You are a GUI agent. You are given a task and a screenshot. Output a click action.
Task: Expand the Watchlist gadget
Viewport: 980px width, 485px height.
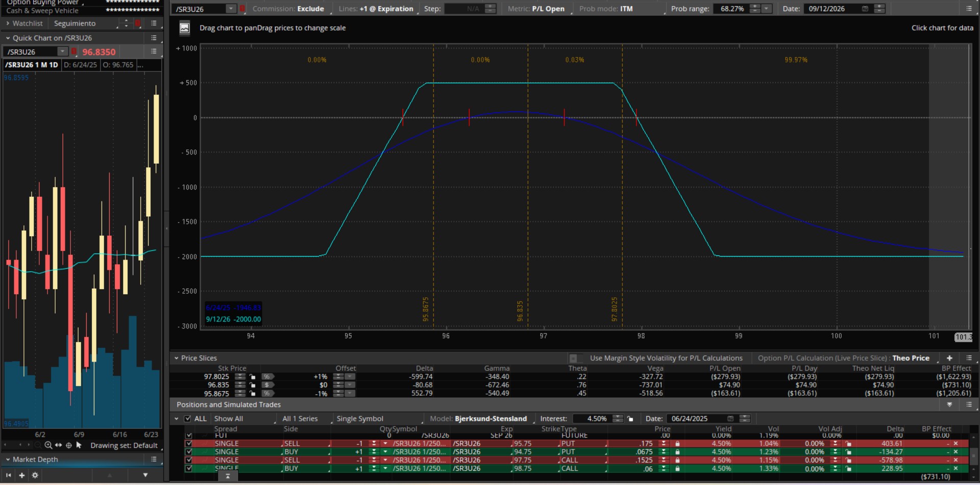click(x=8, y=23)
